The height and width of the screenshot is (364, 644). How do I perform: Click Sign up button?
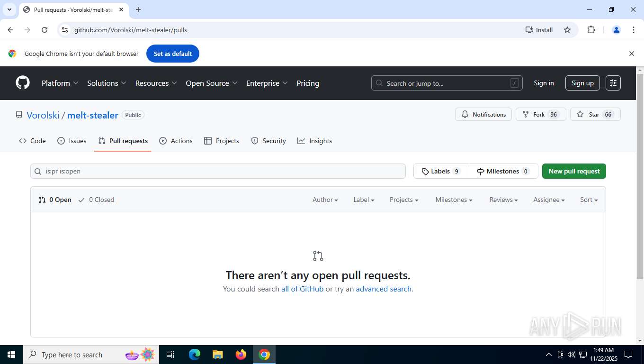point(582,83)
